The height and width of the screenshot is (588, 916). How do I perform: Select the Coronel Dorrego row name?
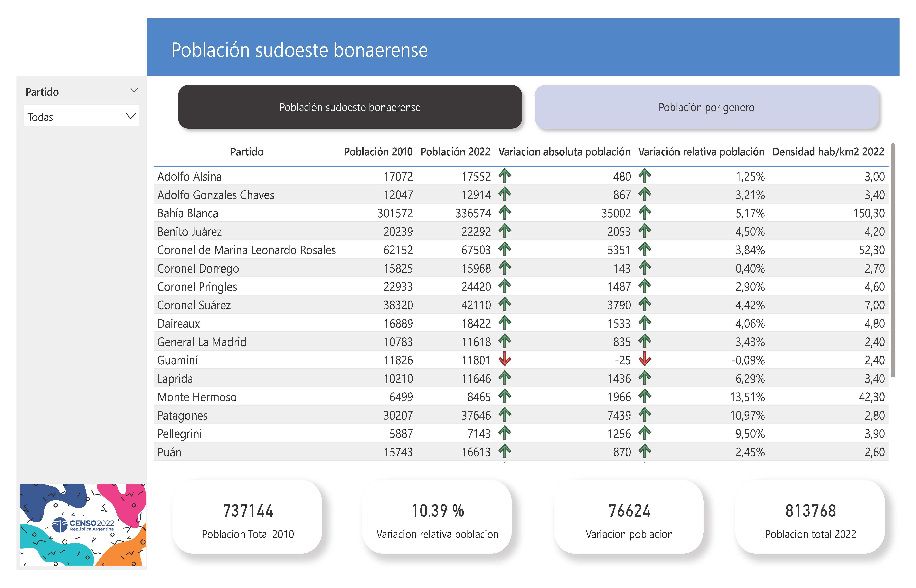click(198, 268)
